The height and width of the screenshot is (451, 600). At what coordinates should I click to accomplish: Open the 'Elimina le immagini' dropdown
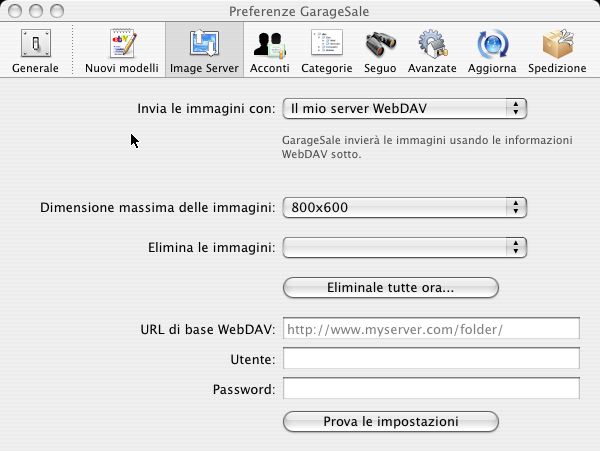point(405,247)
